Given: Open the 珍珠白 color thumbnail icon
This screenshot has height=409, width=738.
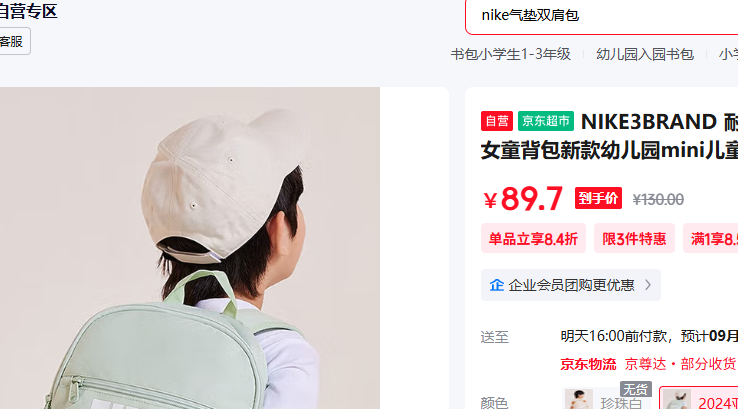Looking at the screenshot, I should tap(578, 399).
